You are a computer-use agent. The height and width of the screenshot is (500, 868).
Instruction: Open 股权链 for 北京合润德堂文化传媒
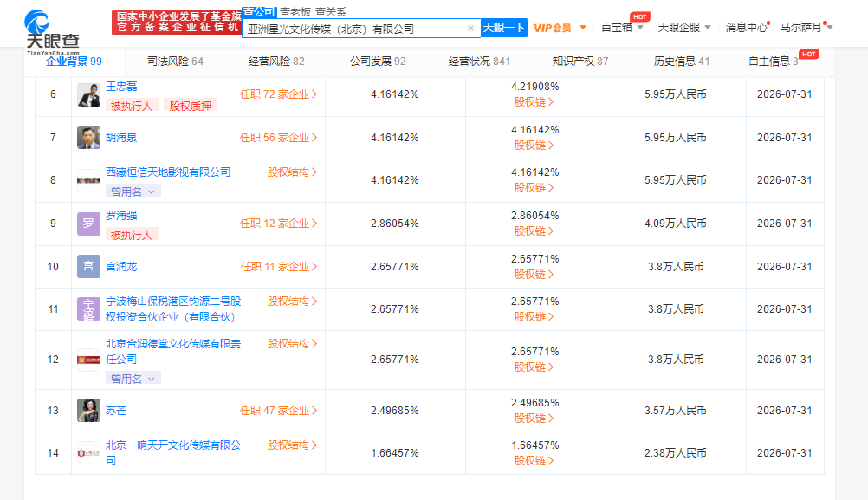coord(534,367)
